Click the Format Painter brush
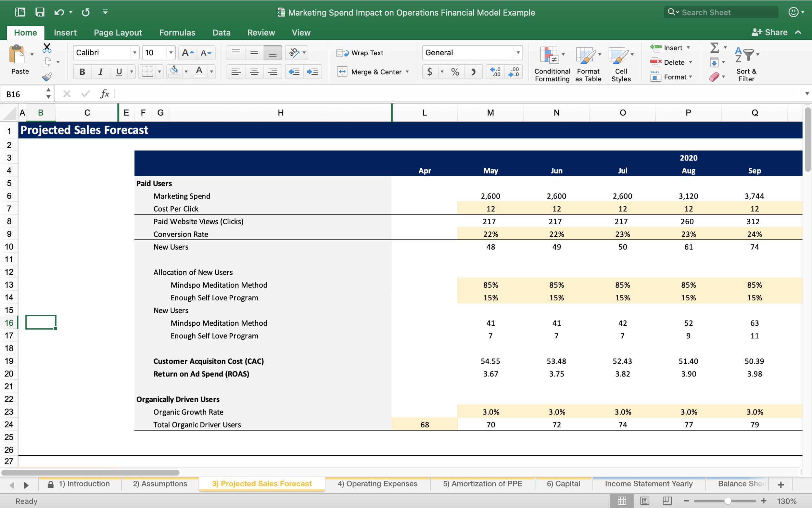 click(x=47, y=77)
